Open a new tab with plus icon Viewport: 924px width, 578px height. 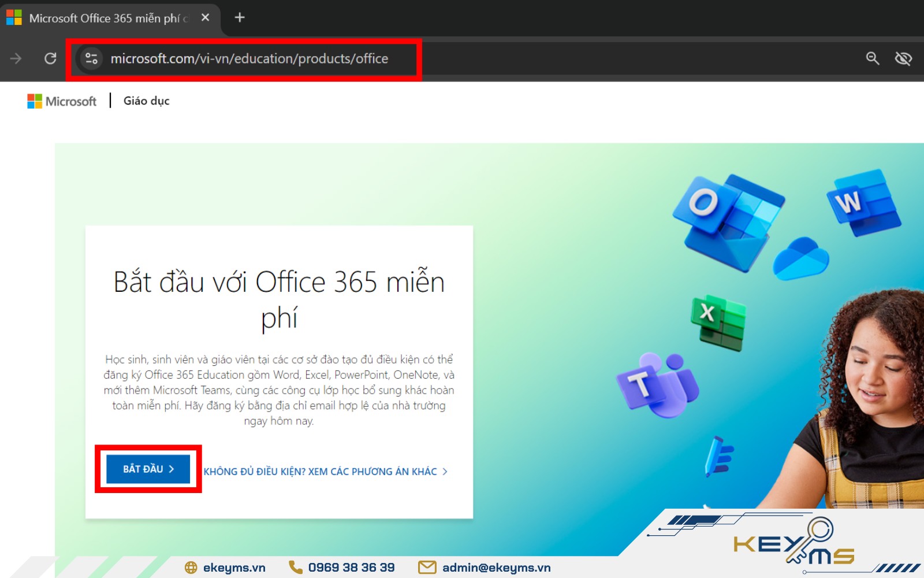click(240, 18)
